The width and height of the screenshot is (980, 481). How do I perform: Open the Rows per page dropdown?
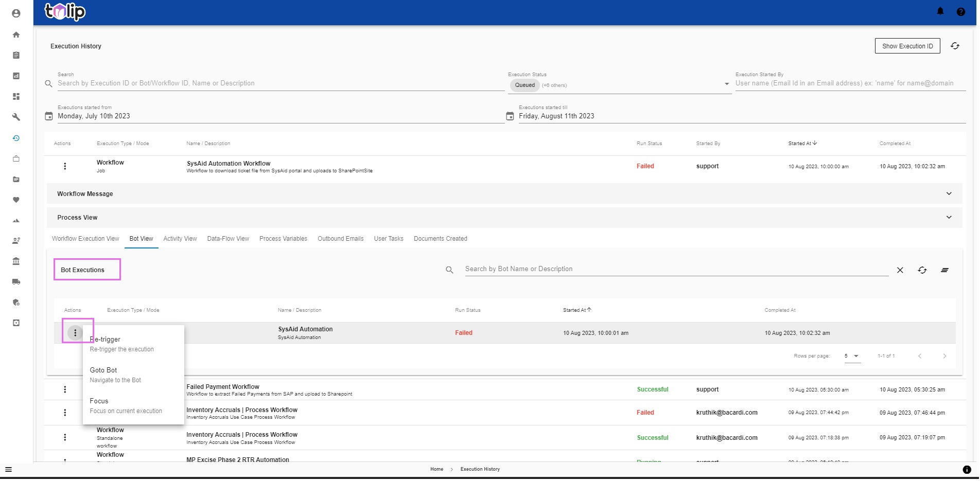852,356
